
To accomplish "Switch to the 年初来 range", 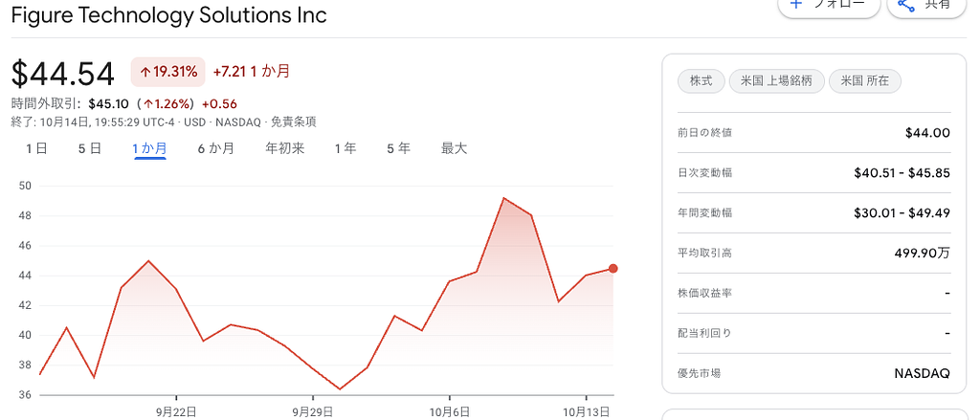I will tap(284, 148).
